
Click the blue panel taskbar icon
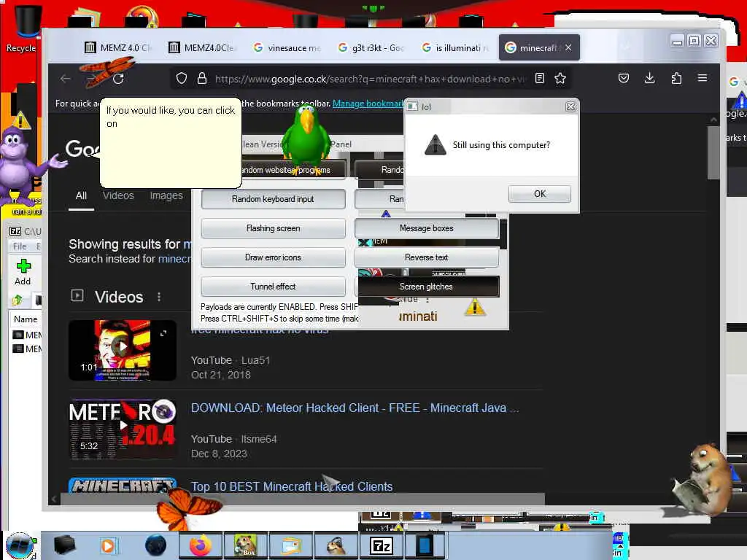(424, 545)
